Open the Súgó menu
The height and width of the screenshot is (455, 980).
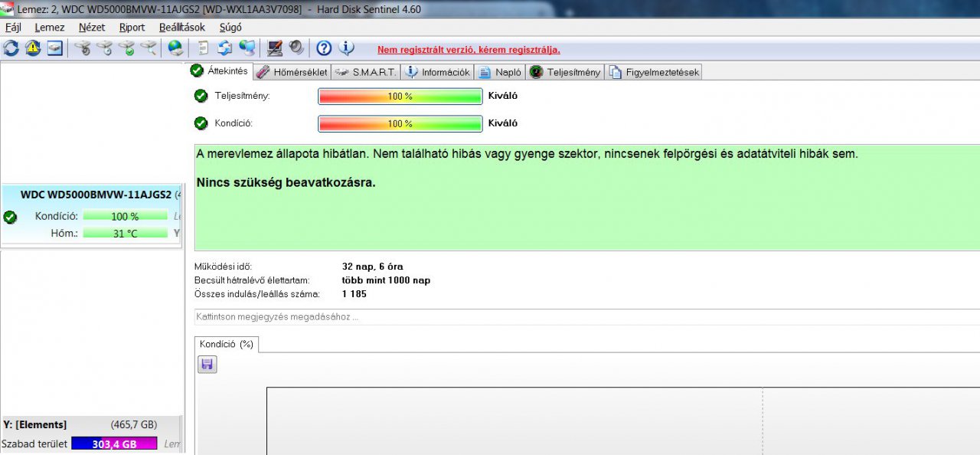pyautogui.click(x=230, y=28)
